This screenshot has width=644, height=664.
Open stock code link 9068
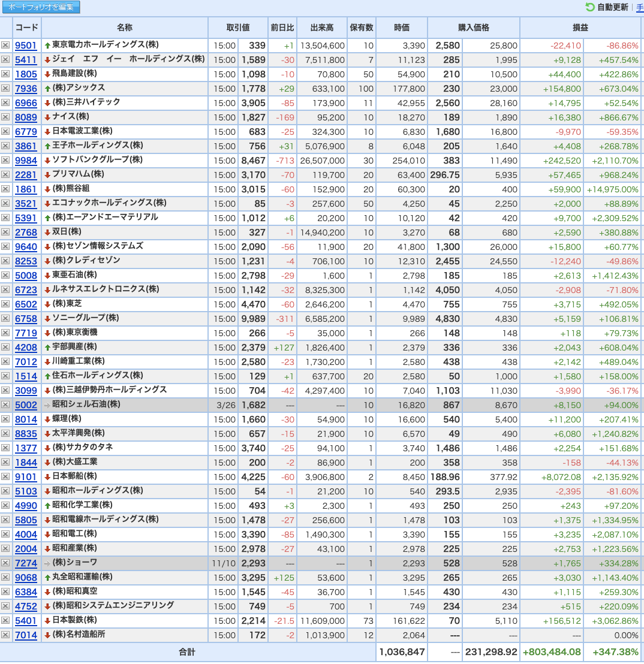point(26,578)
